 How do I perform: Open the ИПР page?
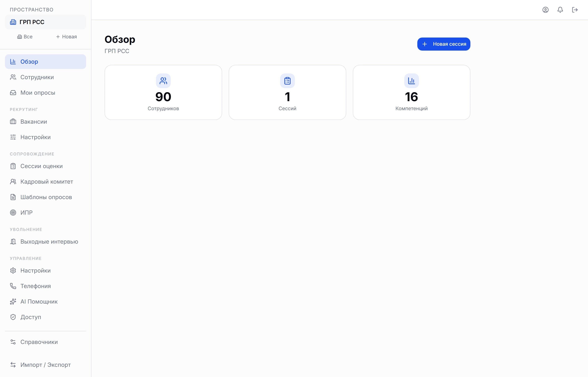(x=46, y=213)
